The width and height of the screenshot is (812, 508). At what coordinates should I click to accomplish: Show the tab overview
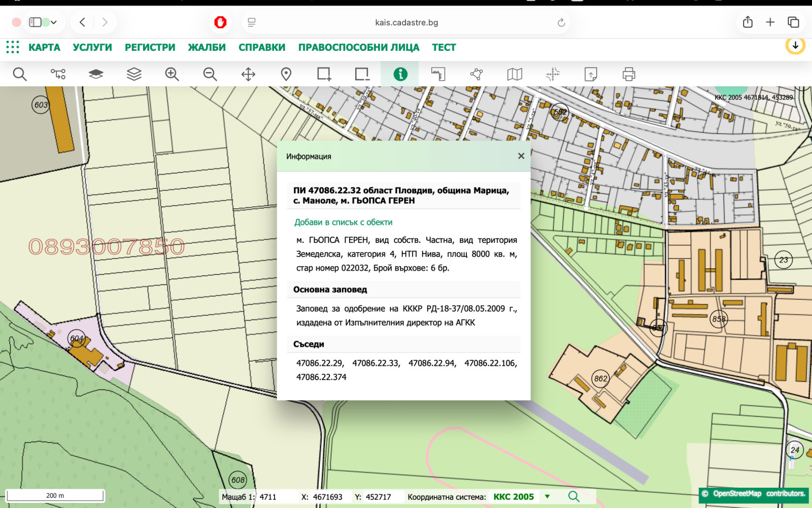tap(793, 22)
